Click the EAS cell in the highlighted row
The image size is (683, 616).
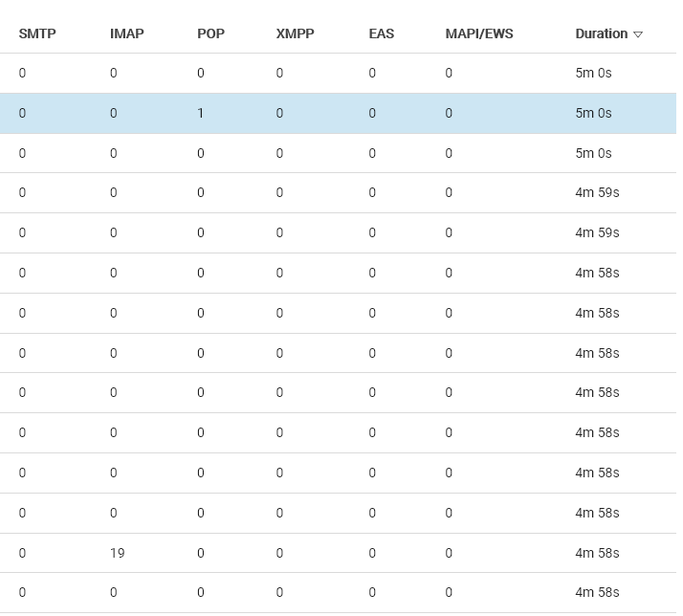click(372, 113)
